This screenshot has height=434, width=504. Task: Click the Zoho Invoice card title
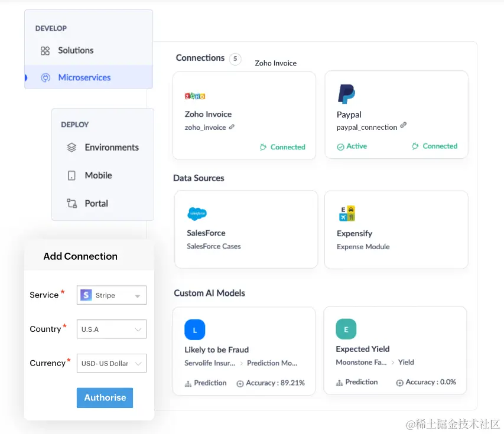point(208,115)
